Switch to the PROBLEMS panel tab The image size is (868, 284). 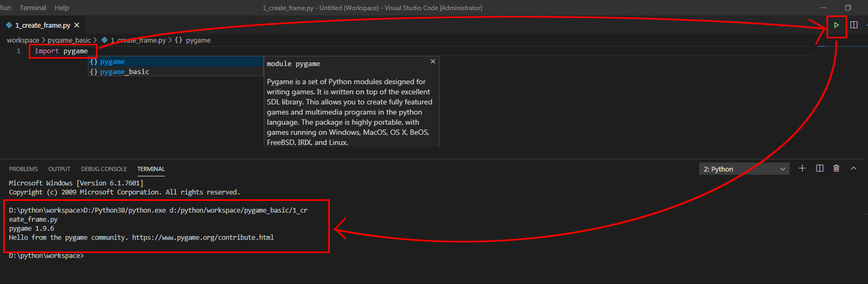click(x=23, y=169)
